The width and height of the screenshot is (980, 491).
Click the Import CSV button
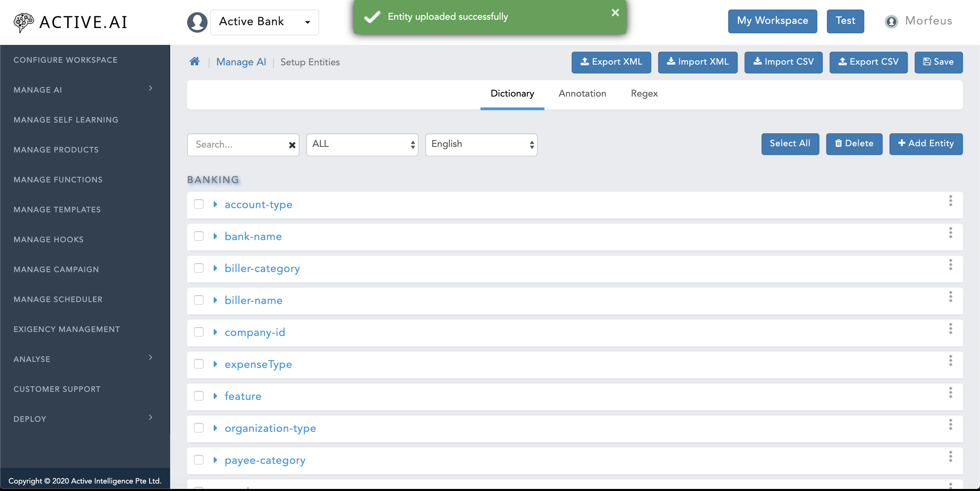click(x=783, y=62)
